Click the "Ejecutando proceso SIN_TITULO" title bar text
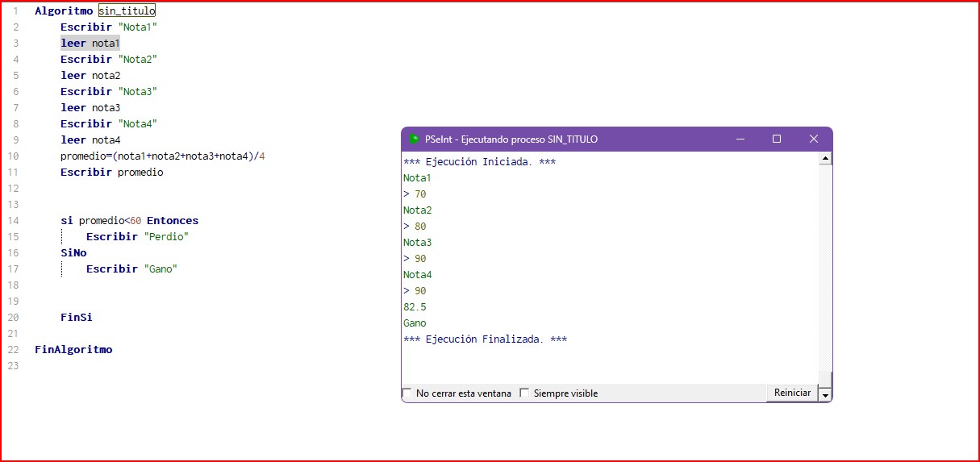Viewport: 980px width, 462px height. click(511, 139)
